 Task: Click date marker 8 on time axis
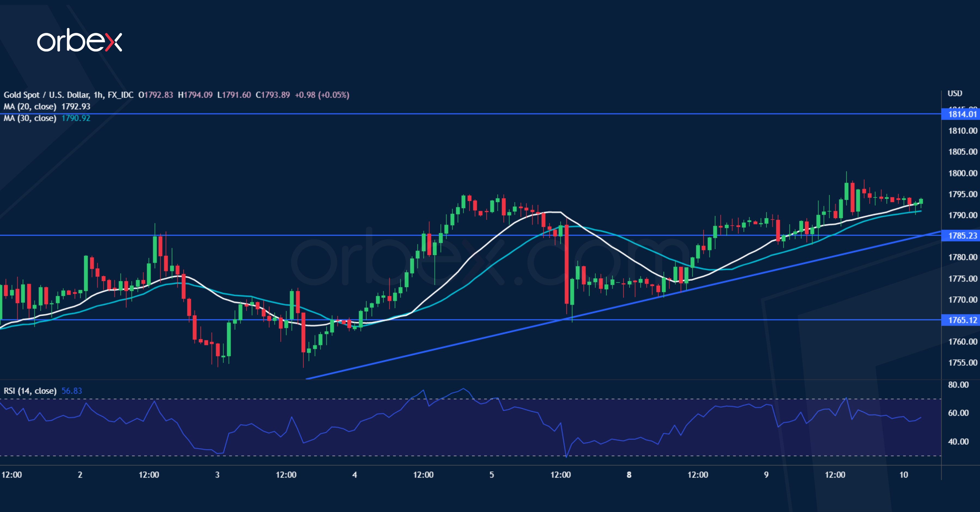point(629,474)
